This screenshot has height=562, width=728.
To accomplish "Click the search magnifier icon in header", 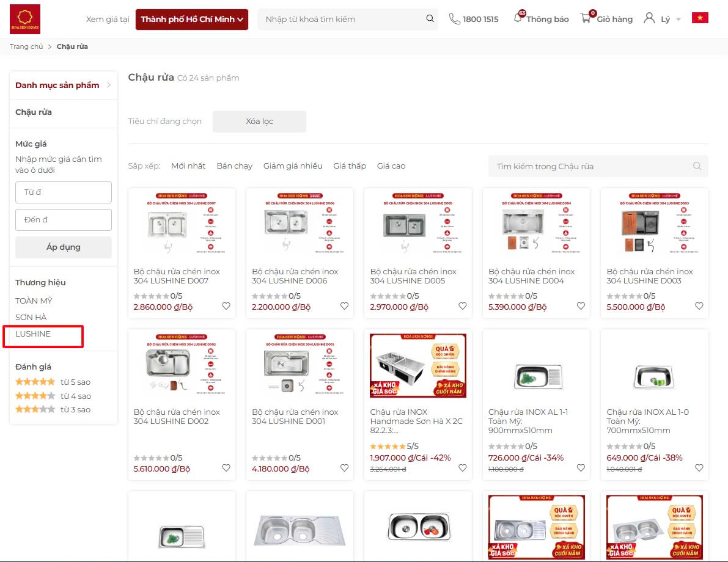I will point(430,18).
